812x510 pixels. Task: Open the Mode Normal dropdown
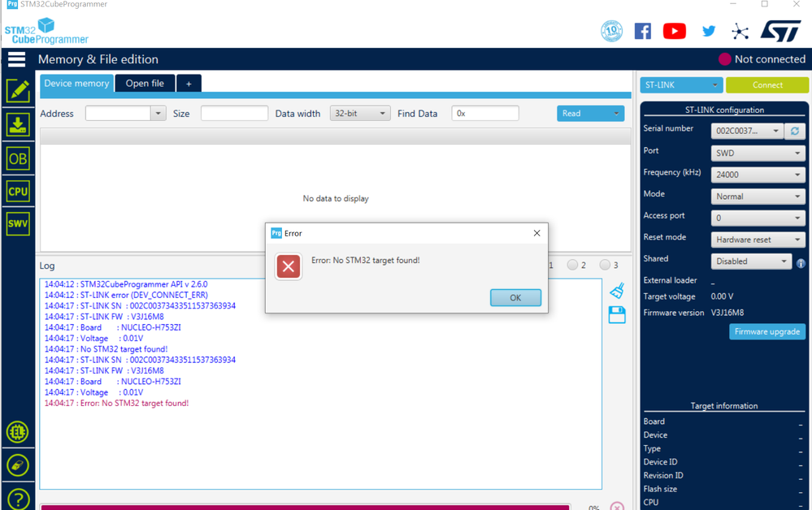point(758,197)
